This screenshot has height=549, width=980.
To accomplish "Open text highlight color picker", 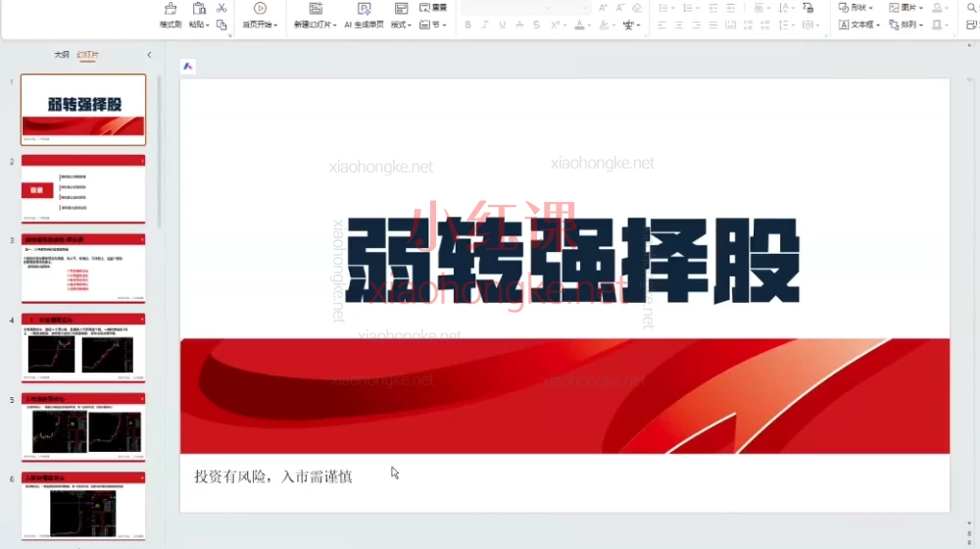I will pos(607,25).
